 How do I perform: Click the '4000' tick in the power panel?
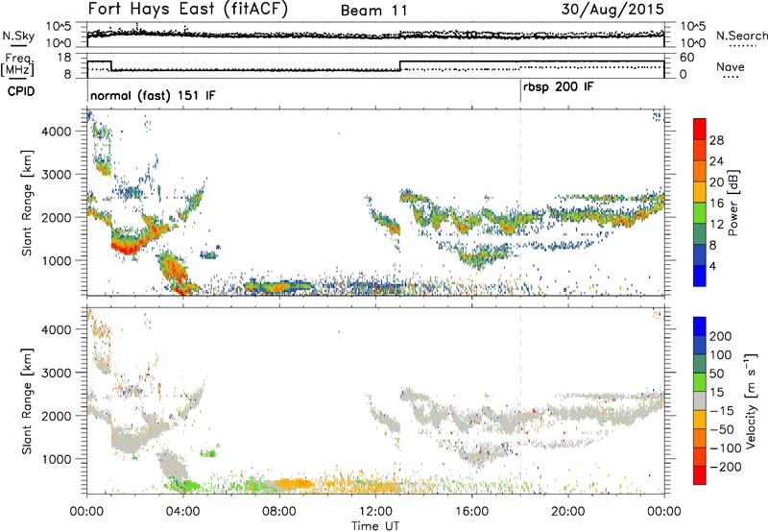(57, 132)
